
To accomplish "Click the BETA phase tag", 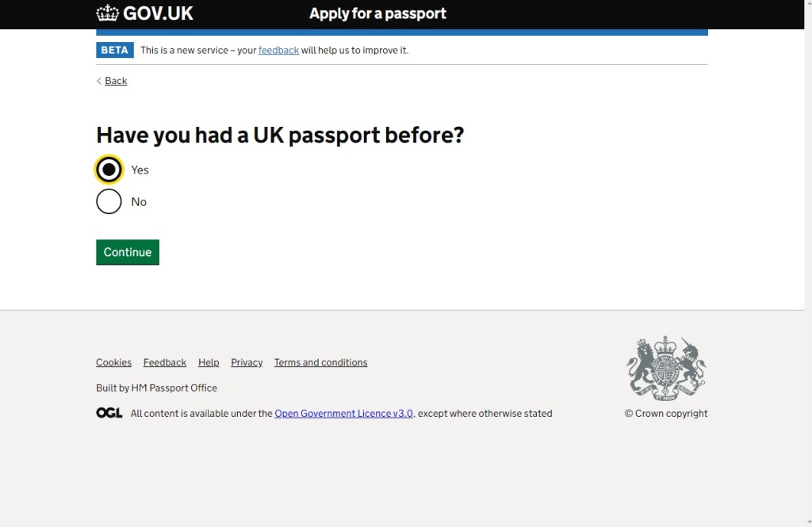I will 115,50.
